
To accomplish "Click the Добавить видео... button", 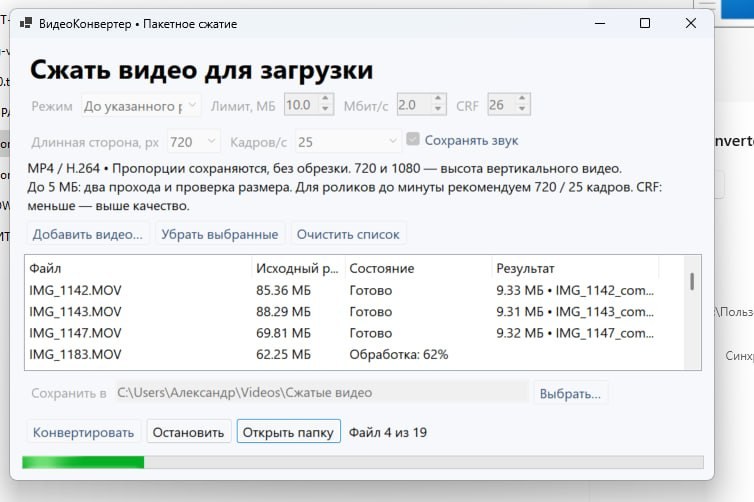I will click(x=88, y=234).
